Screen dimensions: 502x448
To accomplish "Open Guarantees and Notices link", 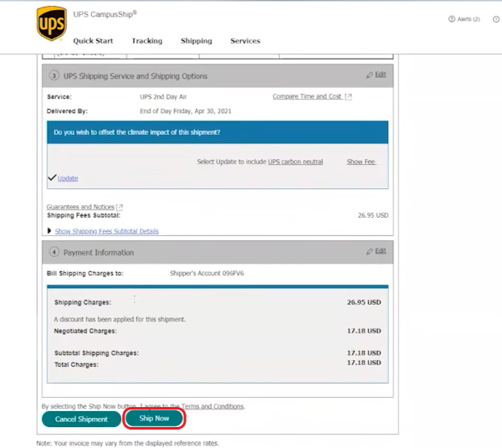I will tap(81, 207).
